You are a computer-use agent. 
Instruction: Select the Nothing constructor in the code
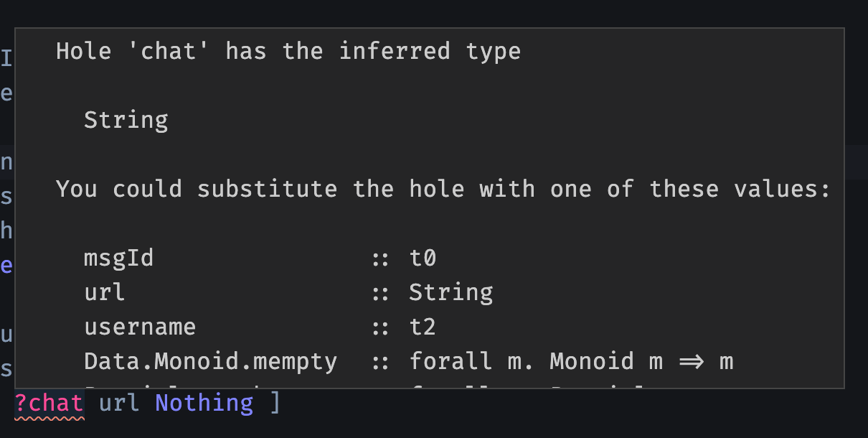pyautogui.click(x=204, y=403)
